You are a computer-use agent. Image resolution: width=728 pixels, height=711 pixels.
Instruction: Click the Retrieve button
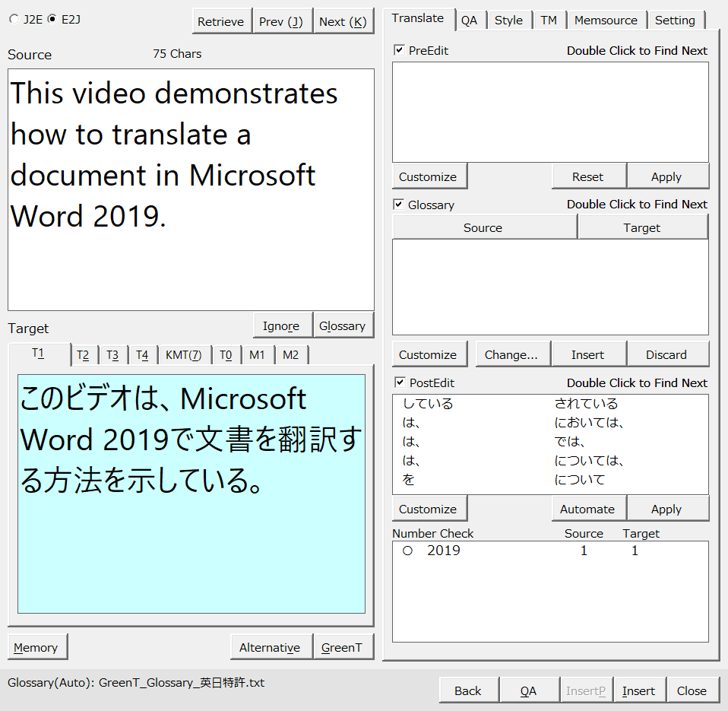pos(220,21)
